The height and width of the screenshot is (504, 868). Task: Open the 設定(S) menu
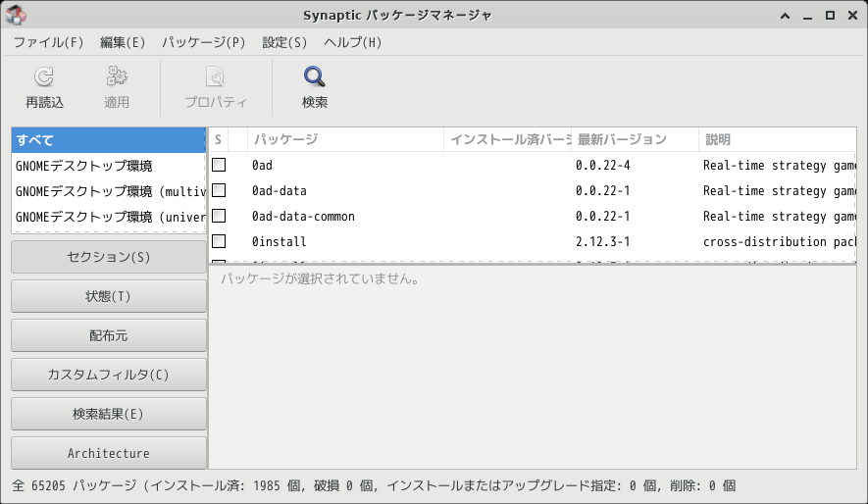pyautogui.click(x=284, y=42)
